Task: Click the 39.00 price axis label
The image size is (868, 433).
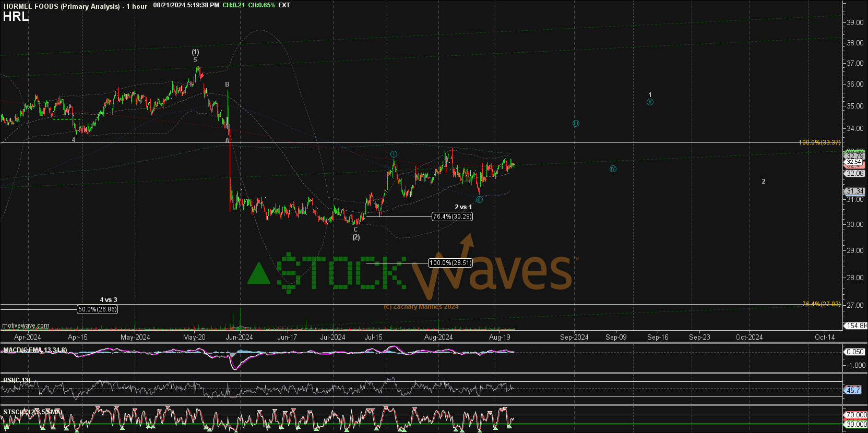Action: [x=855, y=22]
